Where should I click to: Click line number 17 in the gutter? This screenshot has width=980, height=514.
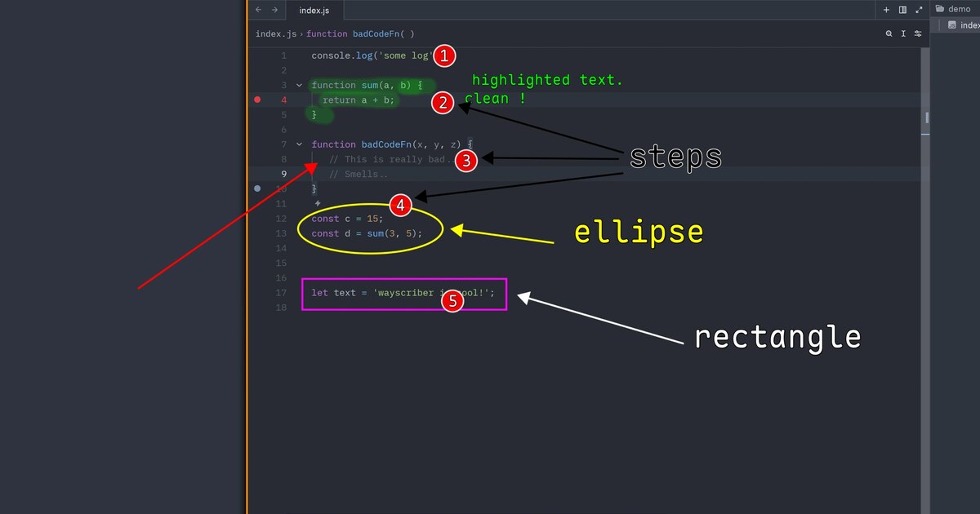coord(282,292)
